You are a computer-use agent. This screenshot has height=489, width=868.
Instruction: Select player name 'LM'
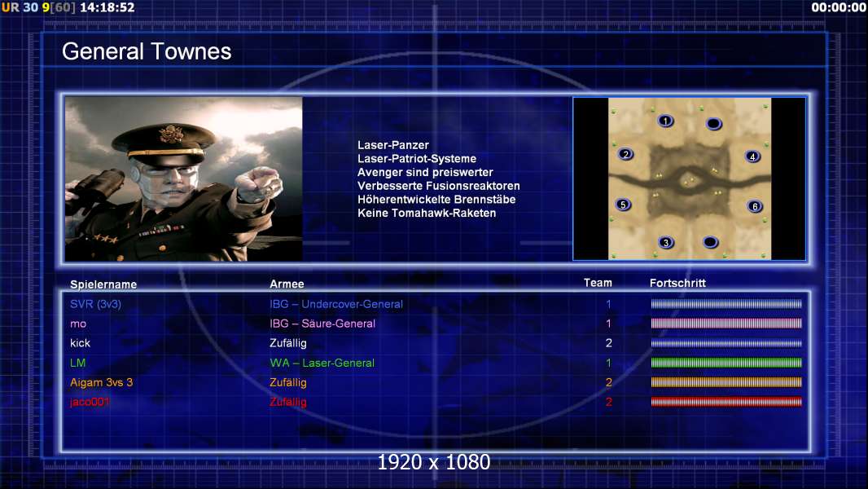77,363
